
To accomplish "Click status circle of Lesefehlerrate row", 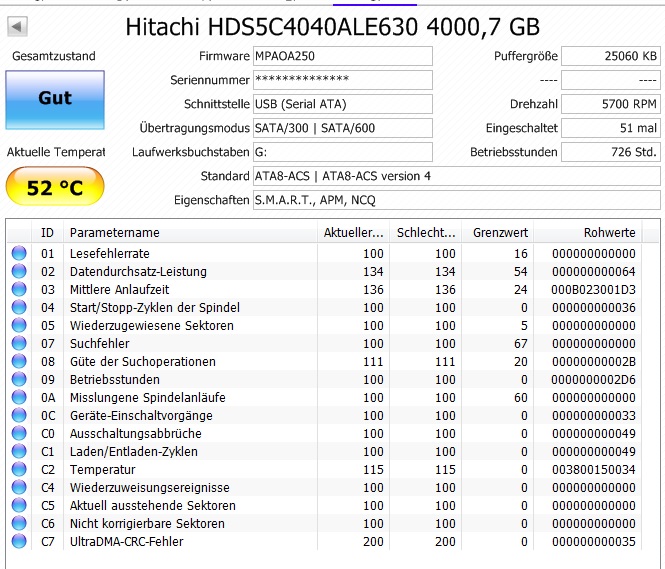I will [19, 253].
